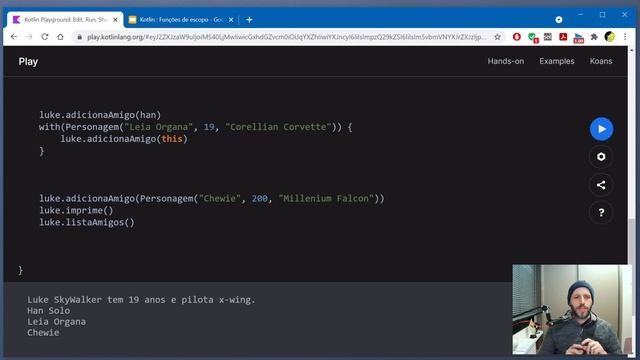This screenshot has width=640, height=360.
Task: Run the Kotlin code with play button
Action: click(601, 129)
